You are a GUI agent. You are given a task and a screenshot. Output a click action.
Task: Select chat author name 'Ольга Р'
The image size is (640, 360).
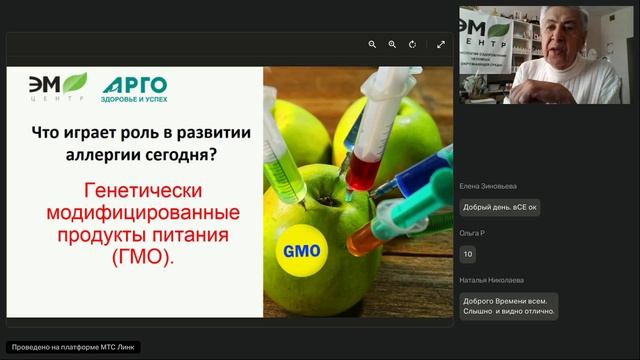click(x=472, y=233)
